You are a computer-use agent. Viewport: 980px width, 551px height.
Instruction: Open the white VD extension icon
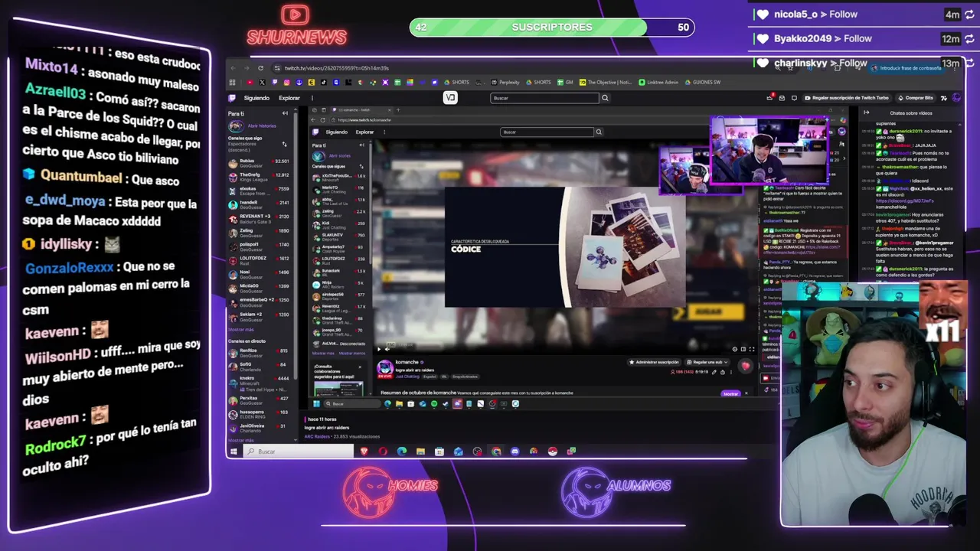[x=450, y=98]
